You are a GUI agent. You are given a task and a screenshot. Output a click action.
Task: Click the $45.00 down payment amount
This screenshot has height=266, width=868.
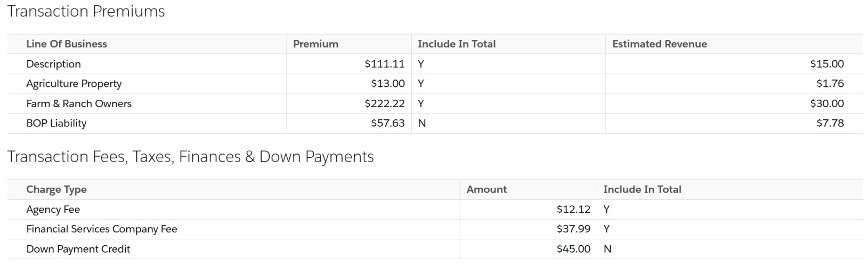click(x=573, y=249)
